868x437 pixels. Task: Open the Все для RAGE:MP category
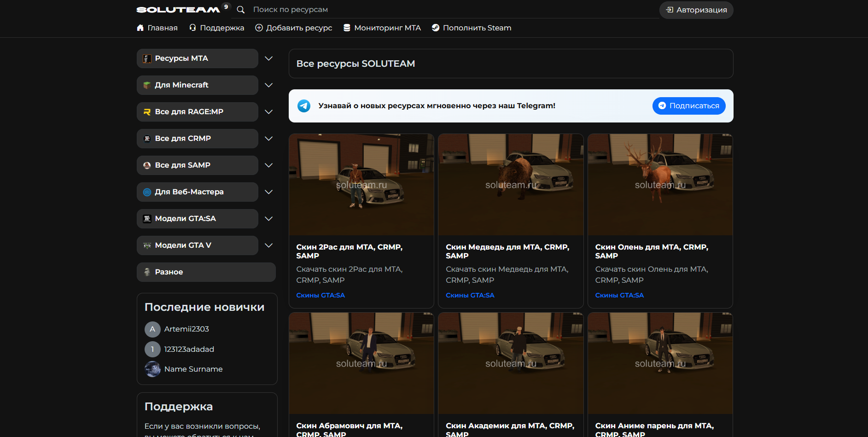click(198, 112)
